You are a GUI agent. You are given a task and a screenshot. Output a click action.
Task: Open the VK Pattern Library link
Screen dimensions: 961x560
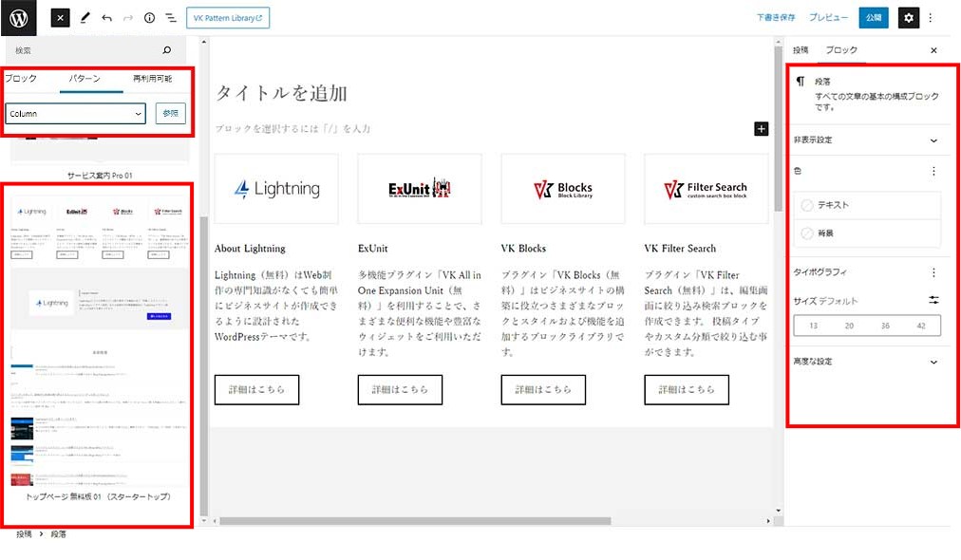pyautogui.click(x=228, y=18)
